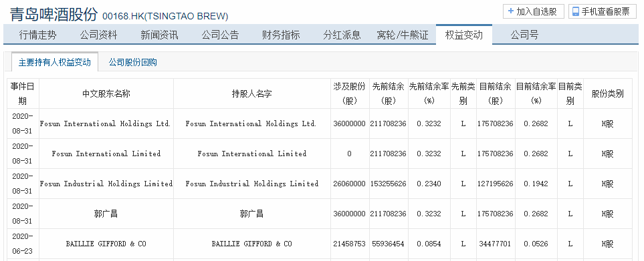644x261 pixels.
Task: Click the 股份类别 column header
Action: (x=607, y=93)
